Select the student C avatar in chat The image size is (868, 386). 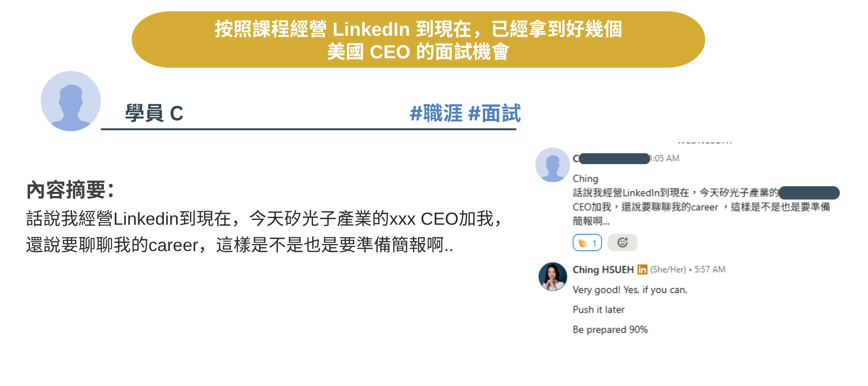click(x=552, y=165)
